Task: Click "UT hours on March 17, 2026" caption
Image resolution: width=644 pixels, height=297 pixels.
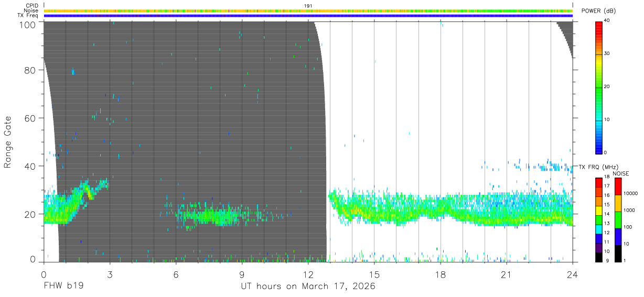Action: click(x=308, y=287)
